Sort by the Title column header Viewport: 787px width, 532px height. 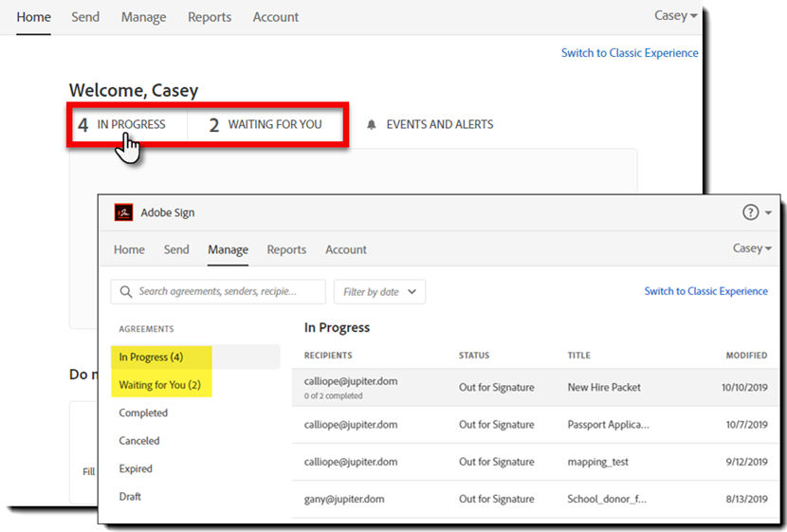578,356
